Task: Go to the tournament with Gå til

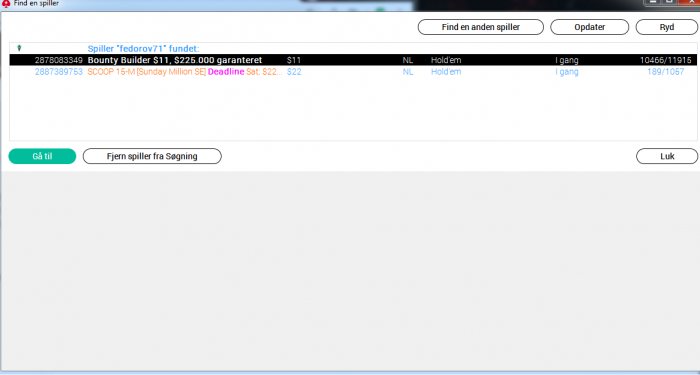Action: pos(42,156)
